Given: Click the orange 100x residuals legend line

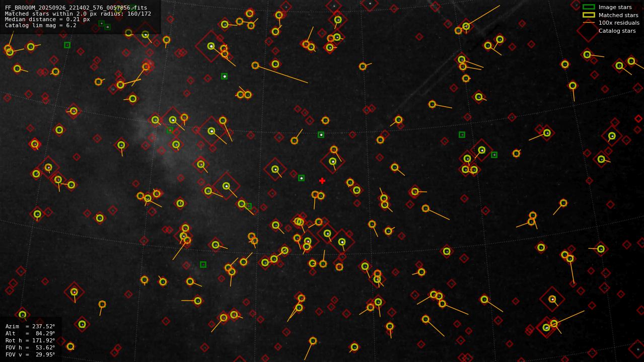Looking at the screenshot, I should (x=589, y=23).
